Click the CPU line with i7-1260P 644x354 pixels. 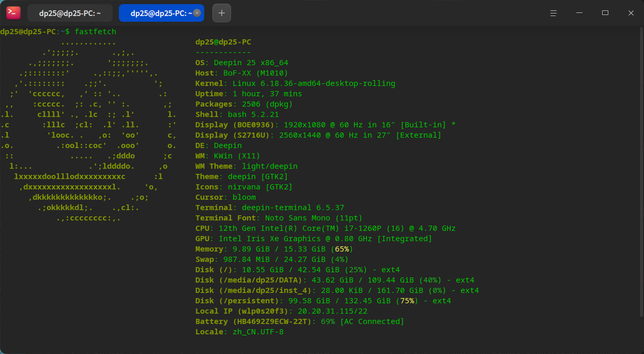pos(326,228)
